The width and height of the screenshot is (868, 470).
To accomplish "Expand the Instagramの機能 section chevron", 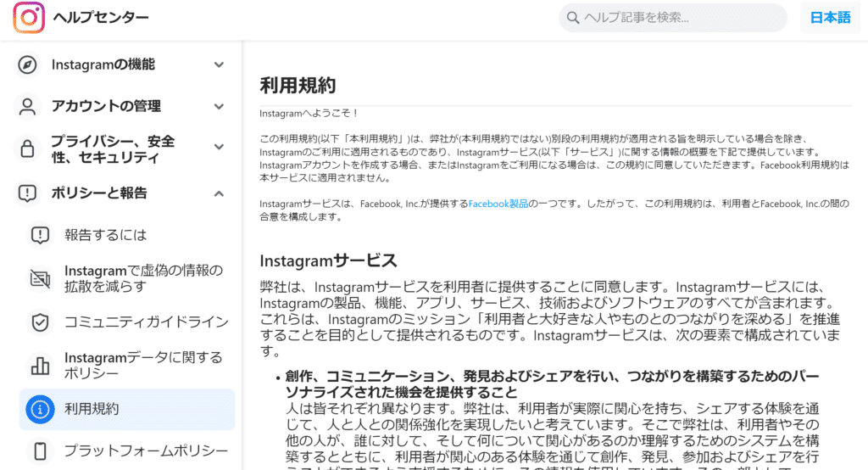I will point(219,65).
